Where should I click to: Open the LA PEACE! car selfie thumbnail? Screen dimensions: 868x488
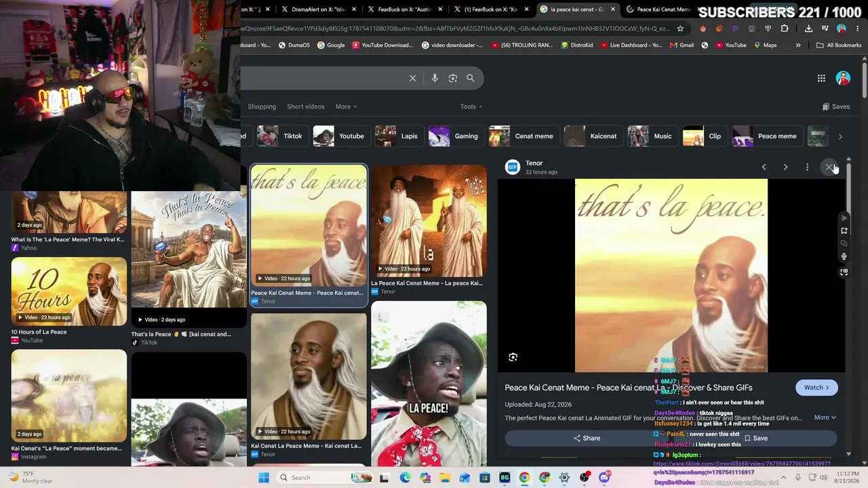pyautogui.click(x=429, y=383)
